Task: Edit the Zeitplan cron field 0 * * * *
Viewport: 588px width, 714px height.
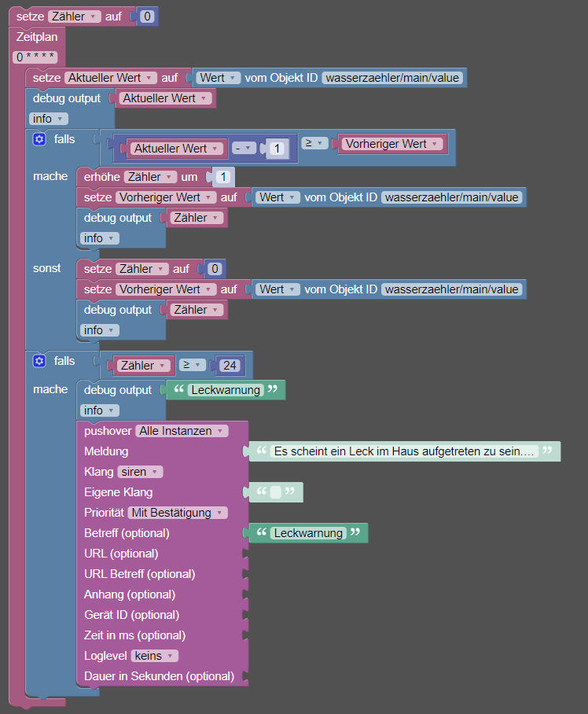Action: 35,57
